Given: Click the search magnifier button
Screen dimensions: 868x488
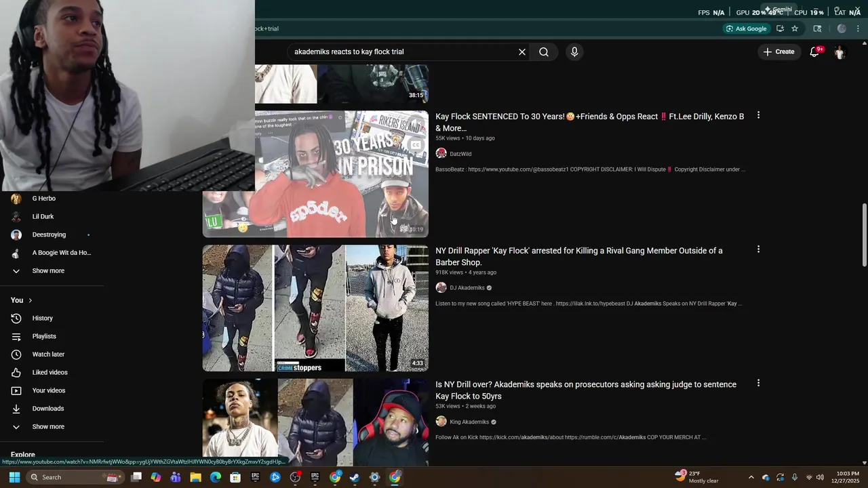Looking at the screenshot, I should pos(544,52).
